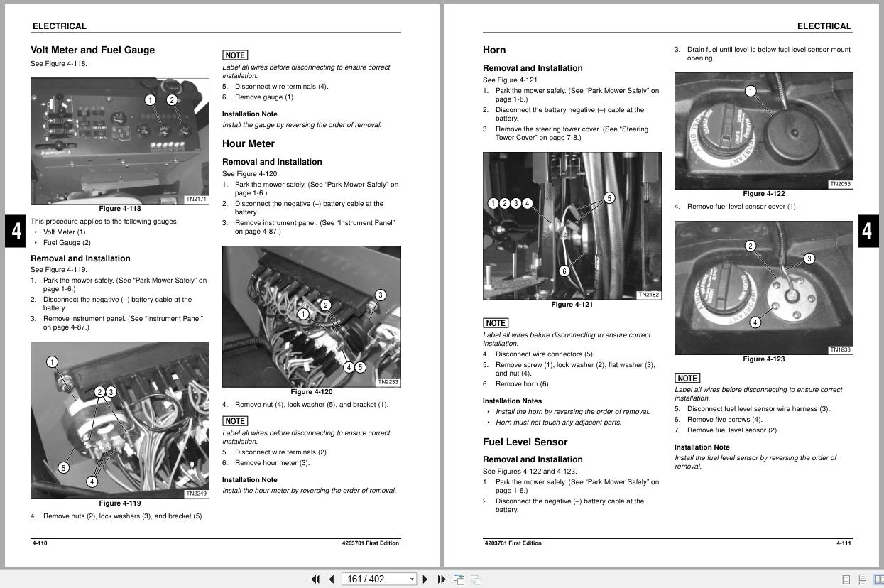Screen dimensions: 884x588
Task: Click the TN1833 image code label
Action: pyautogui.click(x=841, y=349)
